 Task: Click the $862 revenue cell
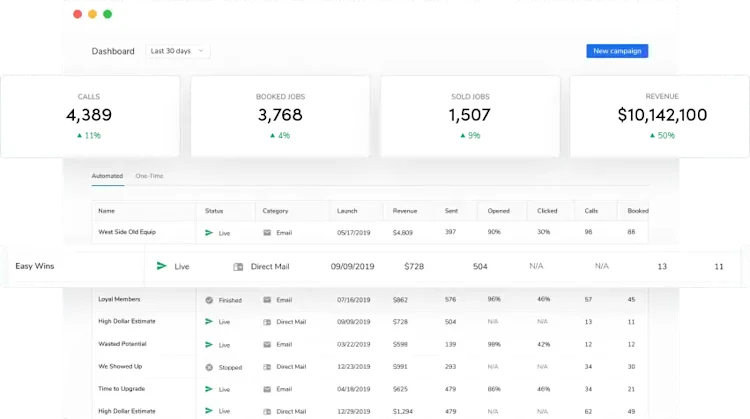click(400, 300)
